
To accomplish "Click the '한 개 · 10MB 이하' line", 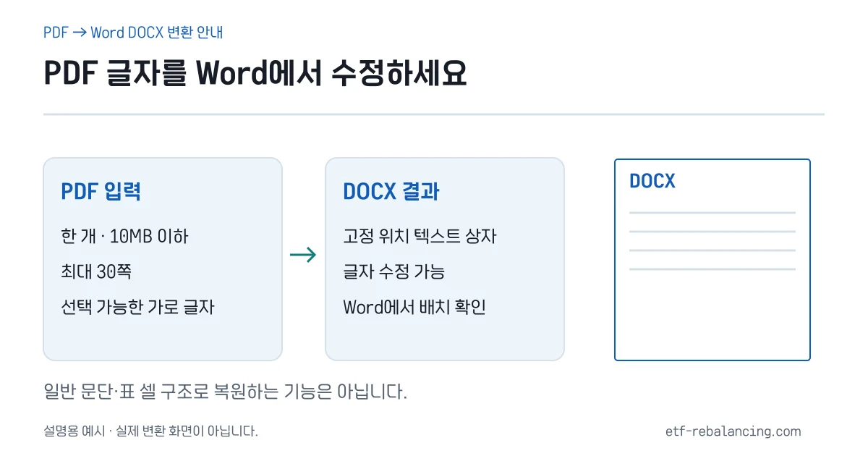I will (125, 236).
